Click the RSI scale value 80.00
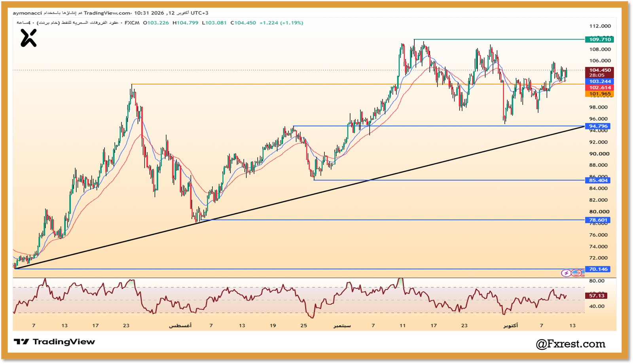 (x=597, y=281)
